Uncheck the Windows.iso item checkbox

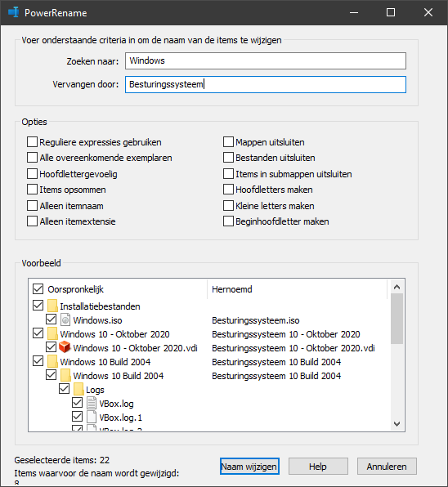pyautogui.click(x=51, y=319)
